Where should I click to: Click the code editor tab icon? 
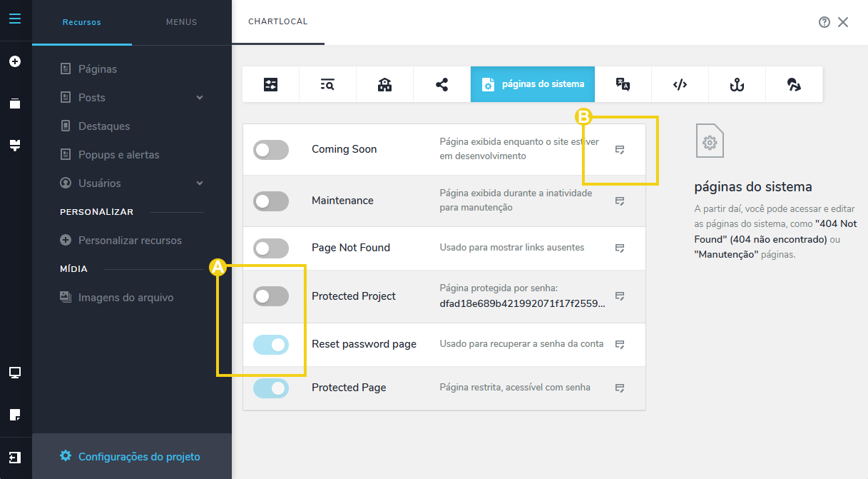click(x=680, y=85)
